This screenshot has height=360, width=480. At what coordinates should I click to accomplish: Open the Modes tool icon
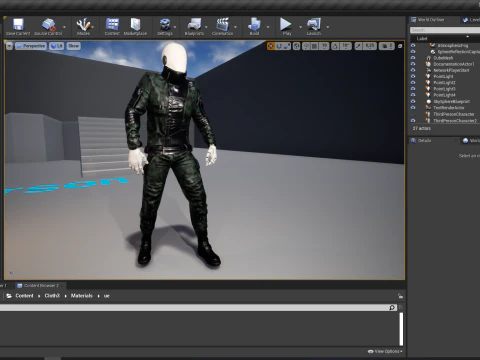coord(83,27)
